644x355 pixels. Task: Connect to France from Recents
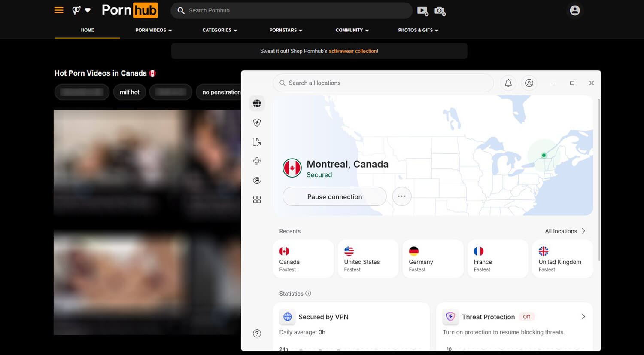[498, 259]
